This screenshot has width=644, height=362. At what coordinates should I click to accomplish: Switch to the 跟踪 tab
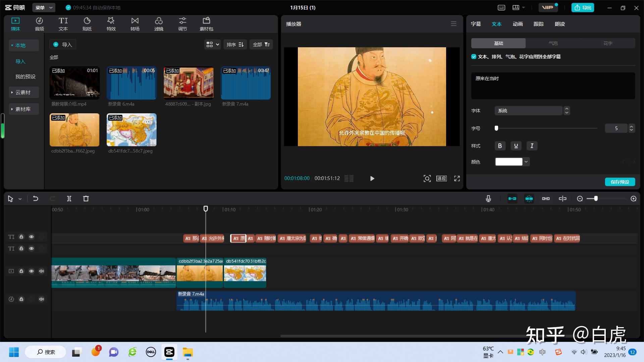pos(539,24)
